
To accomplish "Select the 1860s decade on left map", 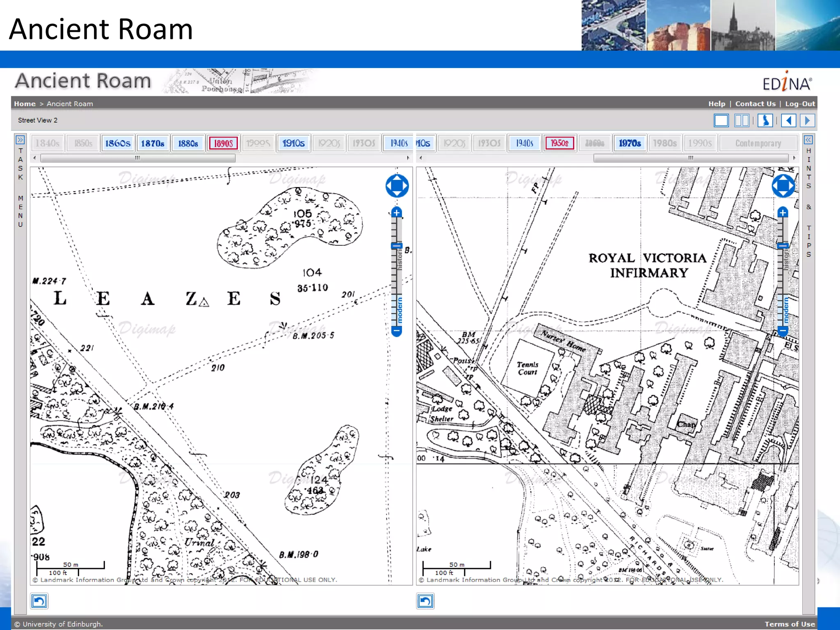I will point(118,143).
